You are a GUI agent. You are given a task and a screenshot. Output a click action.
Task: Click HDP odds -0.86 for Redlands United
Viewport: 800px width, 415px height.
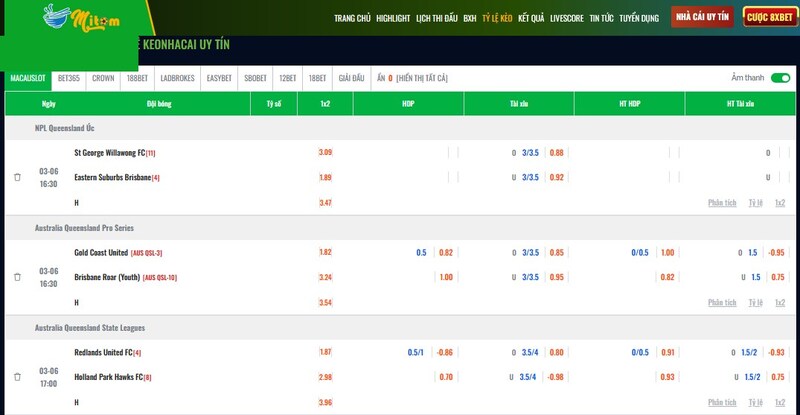(444, 352)
